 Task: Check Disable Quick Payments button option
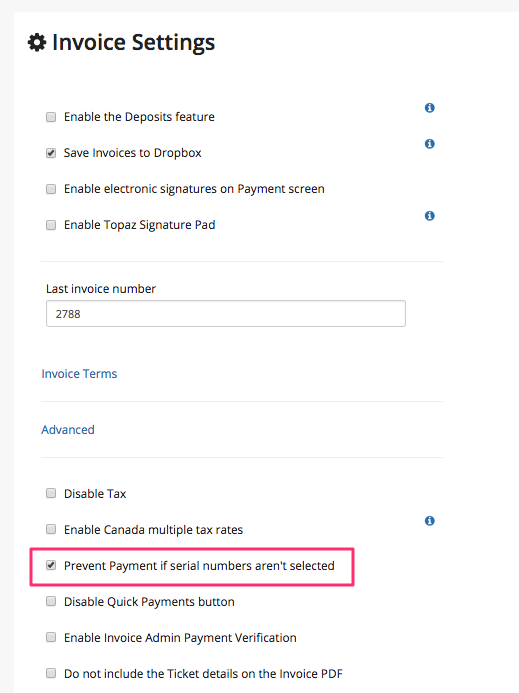[51, 601]
